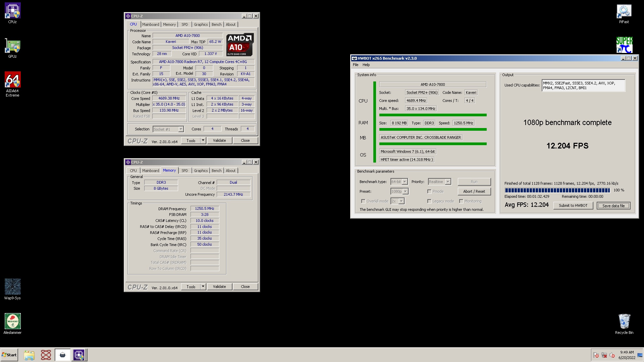Expand Tools arrow in top CPU-Z window
Viewport: 644px width, 362px height.
pyautogui.click(x=203, y=141)
